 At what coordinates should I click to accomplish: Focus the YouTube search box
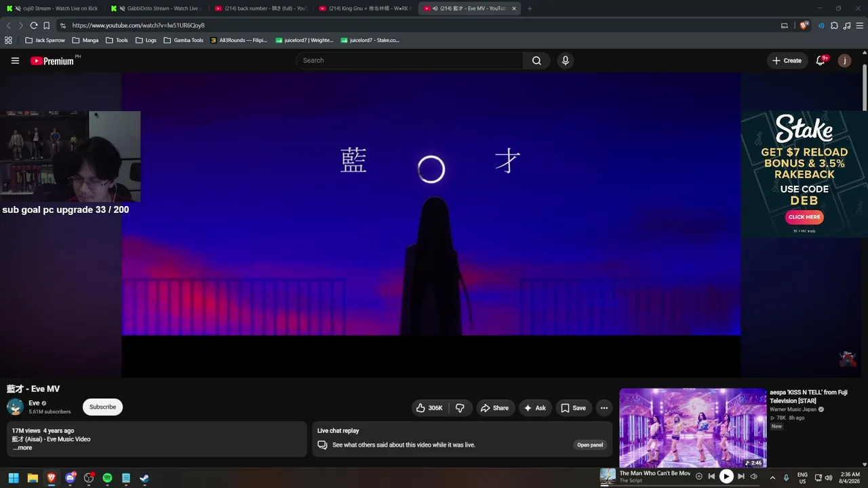click(x=410, y=60)
